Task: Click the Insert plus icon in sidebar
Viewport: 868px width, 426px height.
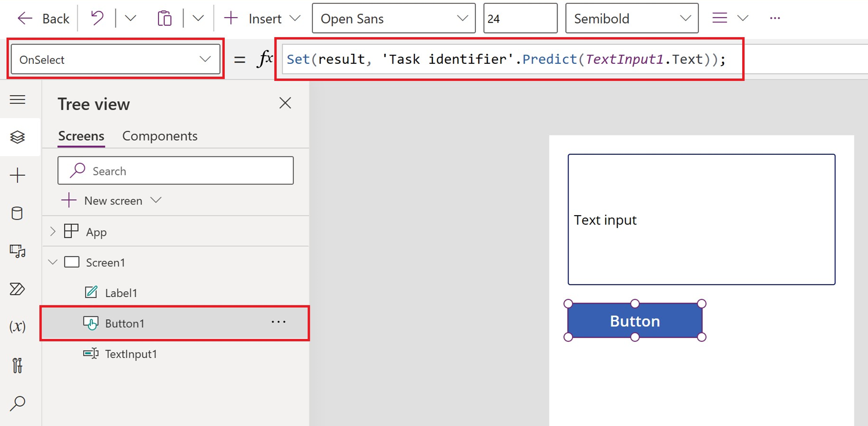Action: (x=18, y=175)
